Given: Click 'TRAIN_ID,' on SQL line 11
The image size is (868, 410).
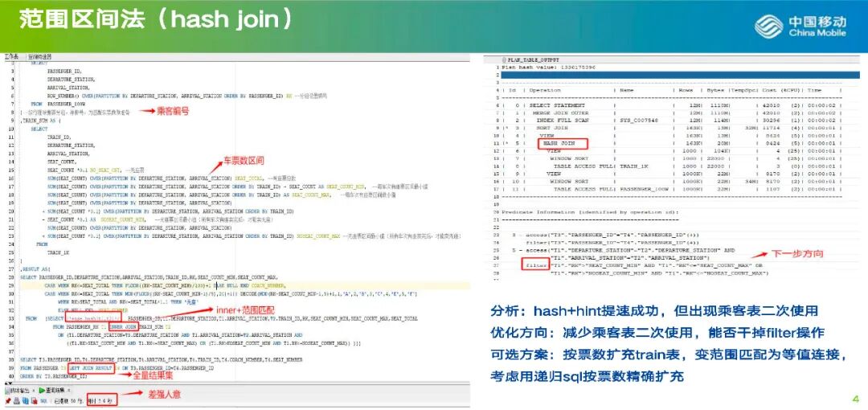Looking at the screenshot, I should coord(59,136).
